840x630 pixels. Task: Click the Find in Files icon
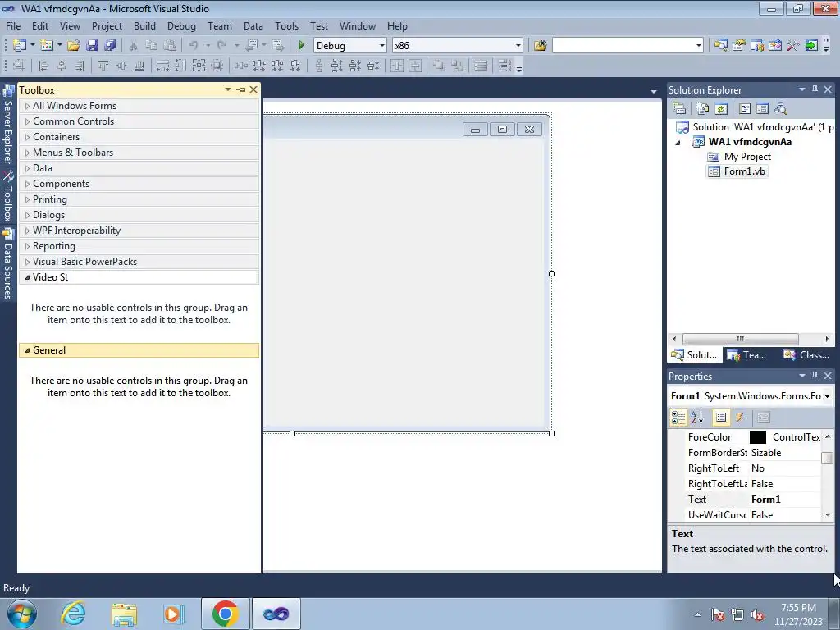[540, 46]
